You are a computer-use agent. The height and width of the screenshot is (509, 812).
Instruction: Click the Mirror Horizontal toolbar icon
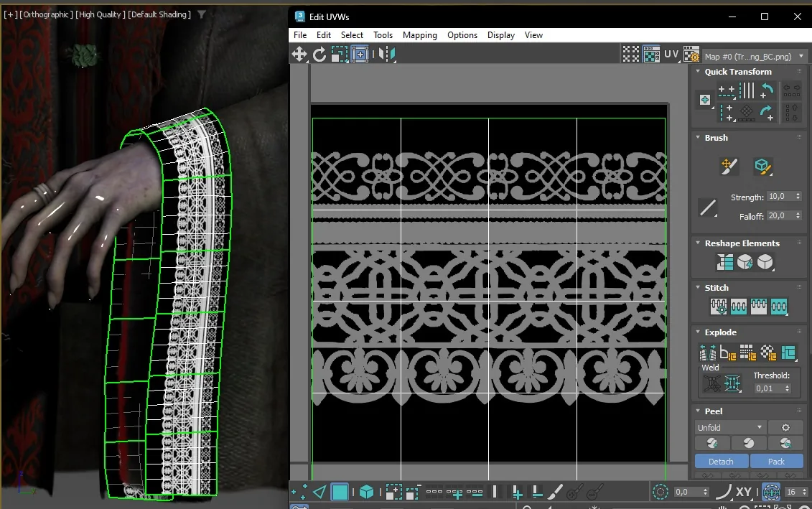pyautogui.click(x=387, y=54)
